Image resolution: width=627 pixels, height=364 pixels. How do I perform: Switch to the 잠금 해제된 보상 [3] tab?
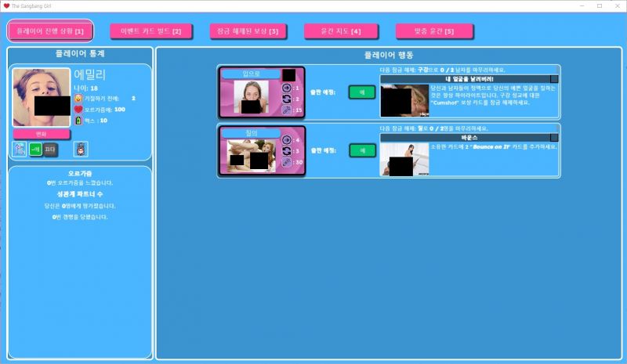tap(248, 31)
